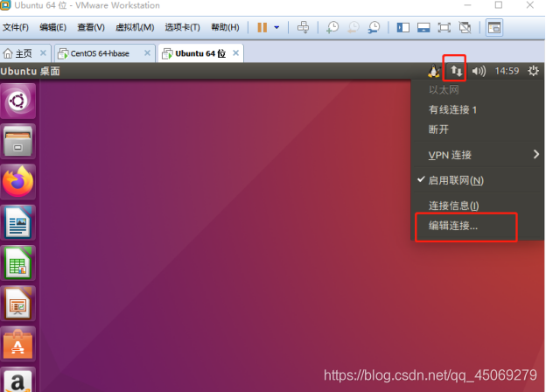Open the 虚拟机(M) menu
This screenshot has width=546, height=392.
pyautogui.click(x=135, y=27)
